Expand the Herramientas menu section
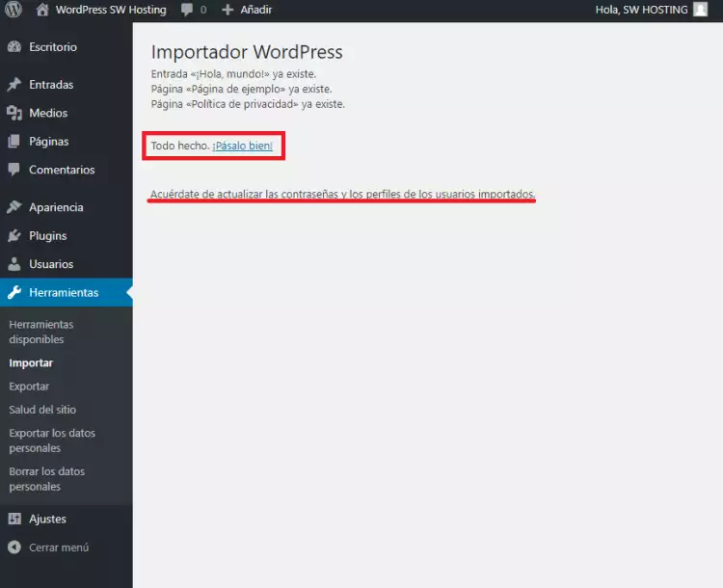The height and width of the screenshot is (588, 723). tap(64, 293)
